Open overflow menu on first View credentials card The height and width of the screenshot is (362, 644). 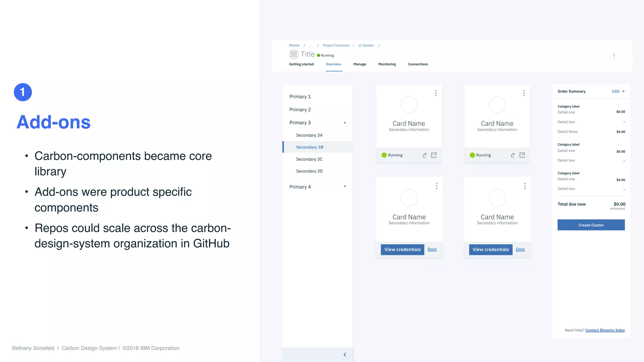pyautogui.click(x=436, y=186)
